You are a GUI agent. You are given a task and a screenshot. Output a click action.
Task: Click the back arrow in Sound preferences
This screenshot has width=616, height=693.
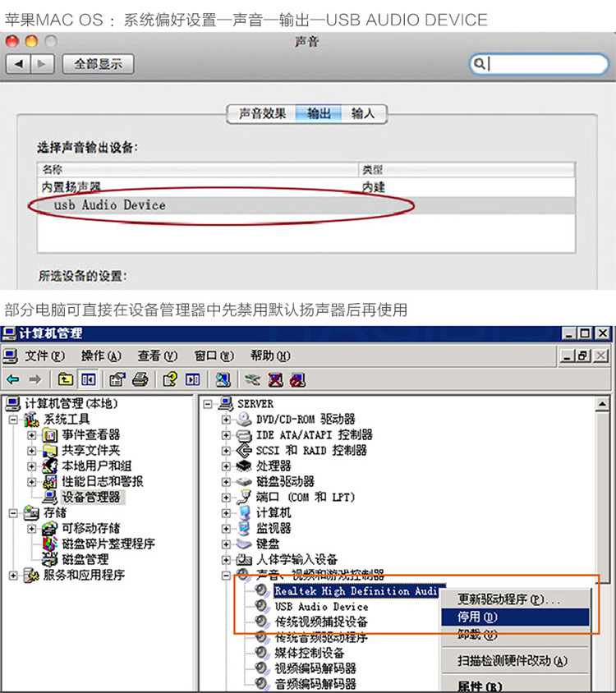(18, 64)
